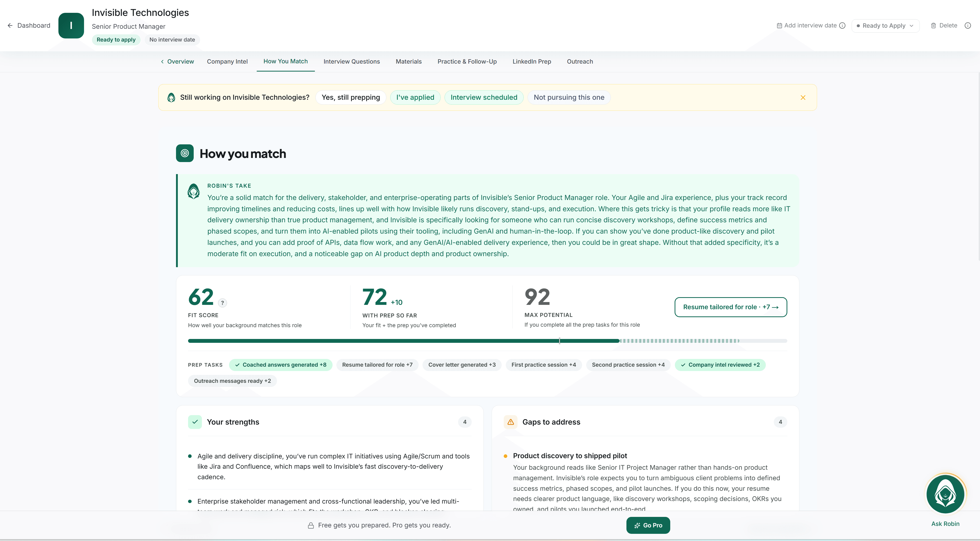Click Robin's avatar in Robin's Take

point(194,191)
